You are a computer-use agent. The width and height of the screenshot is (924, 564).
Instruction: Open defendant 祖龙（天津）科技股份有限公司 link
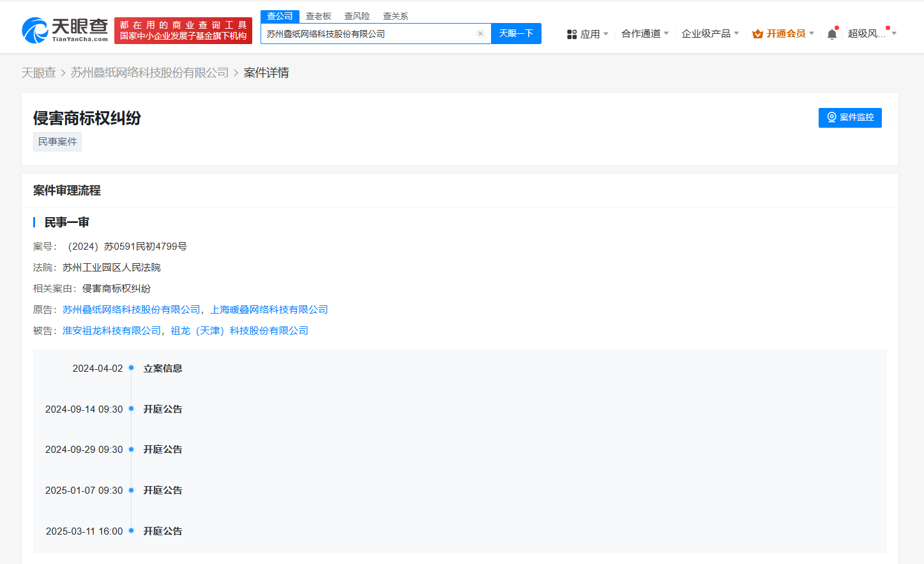(x=239, y=331)
